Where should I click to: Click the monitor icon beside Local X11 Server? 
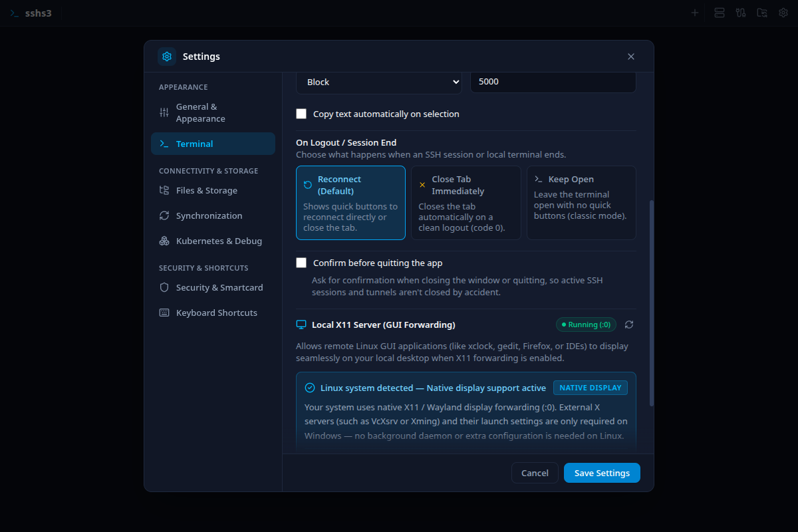301,325
